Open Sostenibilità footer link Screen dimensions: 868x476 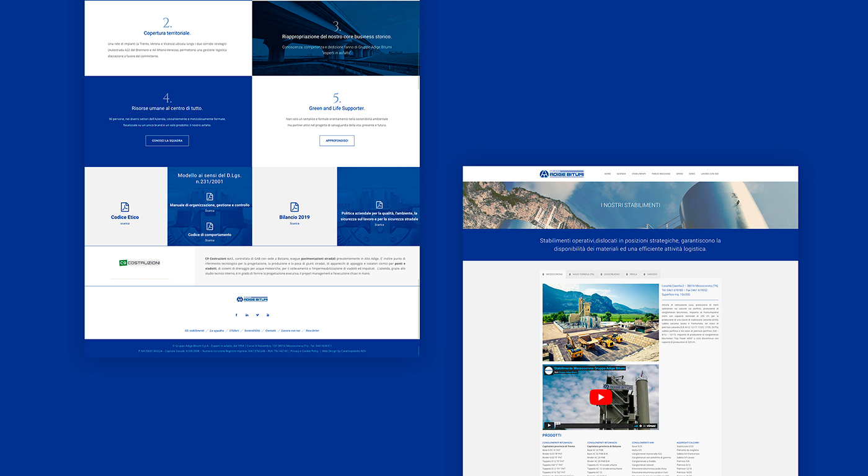point(252,331)
